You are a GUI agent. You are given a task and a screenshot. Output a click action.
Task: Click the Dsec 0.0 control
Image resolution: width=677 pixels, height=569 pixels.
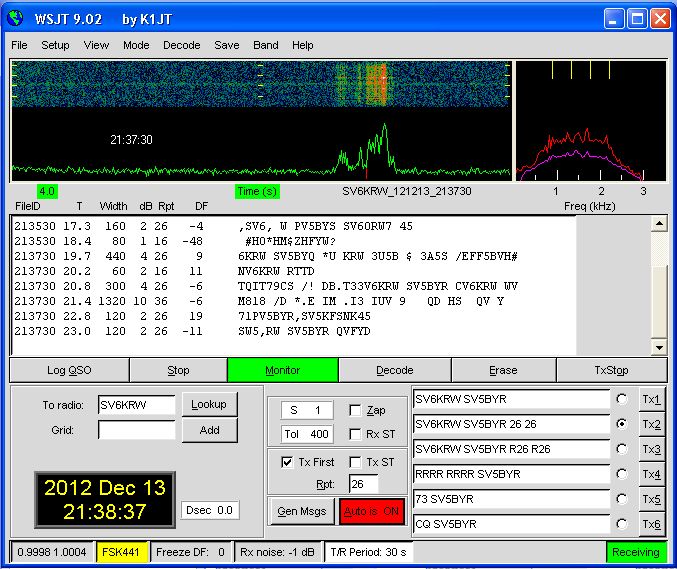(x=209, y=510)
